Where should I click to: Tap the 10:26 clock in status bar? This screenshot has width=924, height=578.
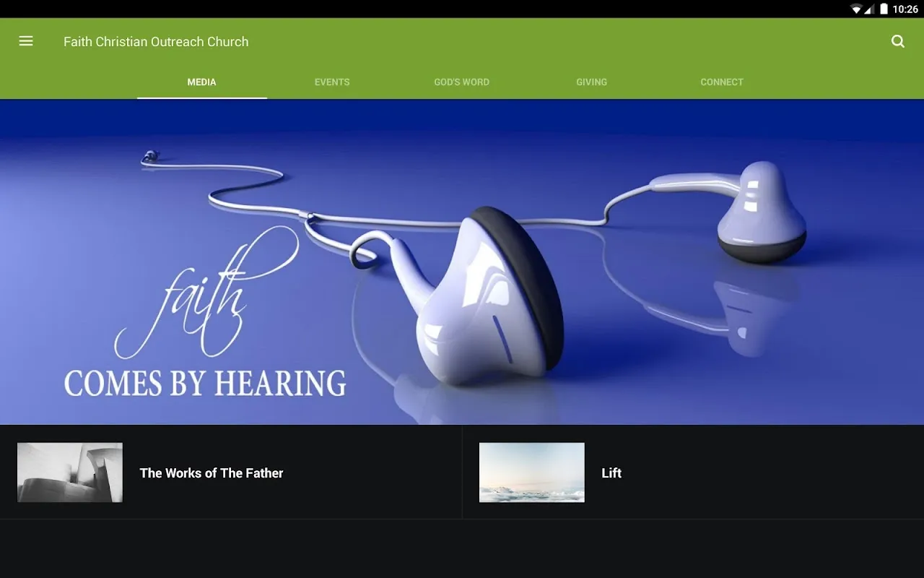point(905,9)
